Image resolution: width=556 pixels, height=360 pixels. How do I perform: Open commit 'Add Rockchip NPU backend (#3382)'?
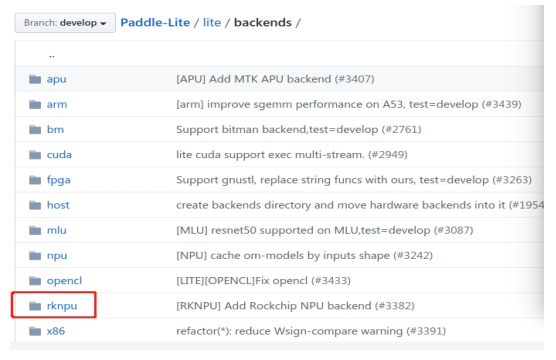[295, 306]
